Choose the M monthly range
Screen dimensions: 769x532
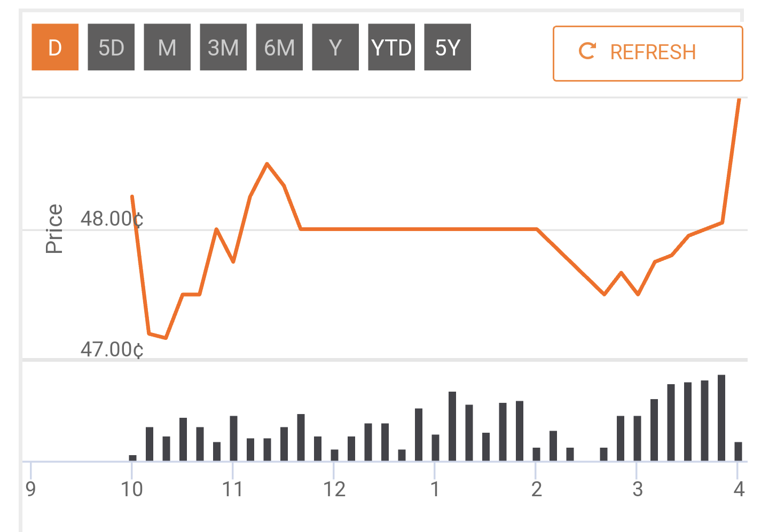coord(167,47)
